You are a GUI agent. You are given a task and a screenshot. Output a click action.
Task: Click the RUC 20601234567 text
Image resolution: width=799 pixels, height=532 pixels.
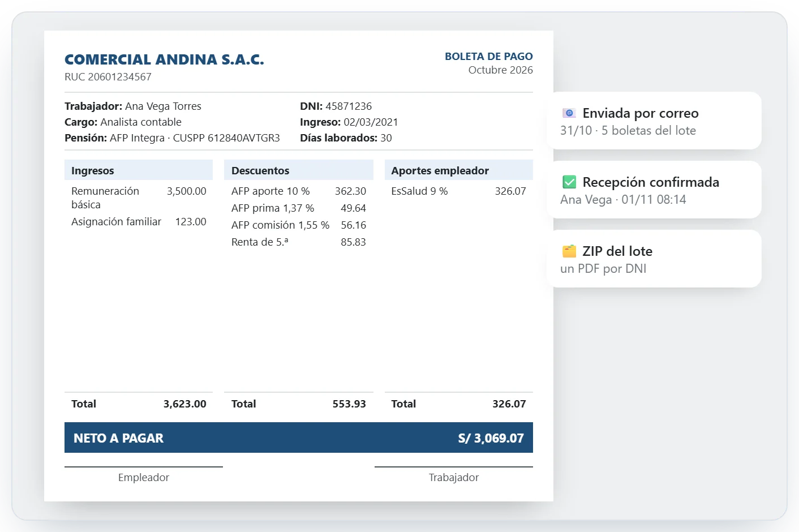(108, 77)
